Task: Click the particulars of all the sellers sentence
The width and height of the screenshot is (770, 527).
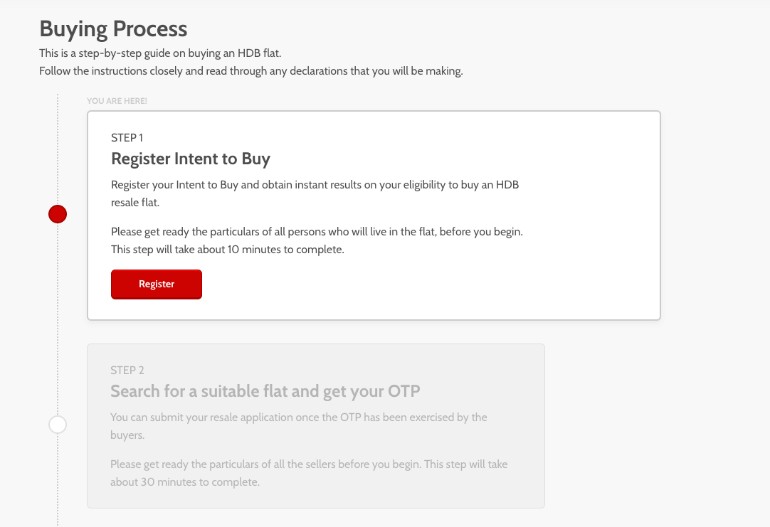Action: [x=266, y=464]
